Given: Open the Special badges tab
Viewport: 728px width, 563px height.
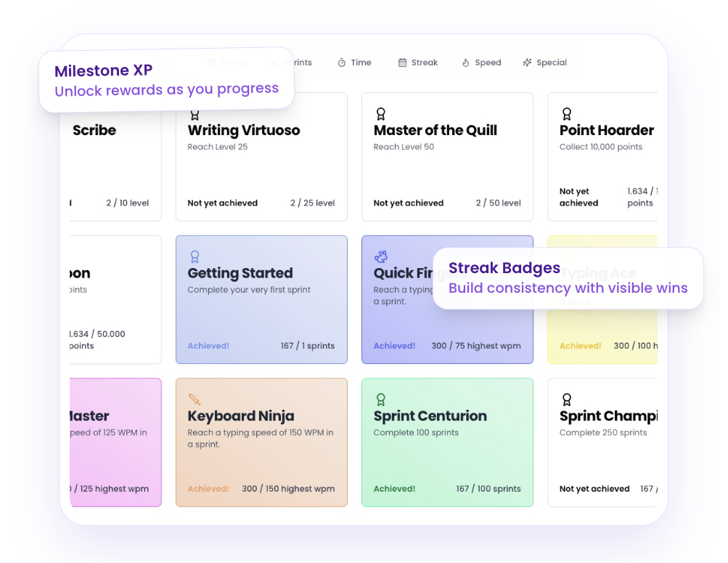Looking at the screenshot, I should coord(544,62).
